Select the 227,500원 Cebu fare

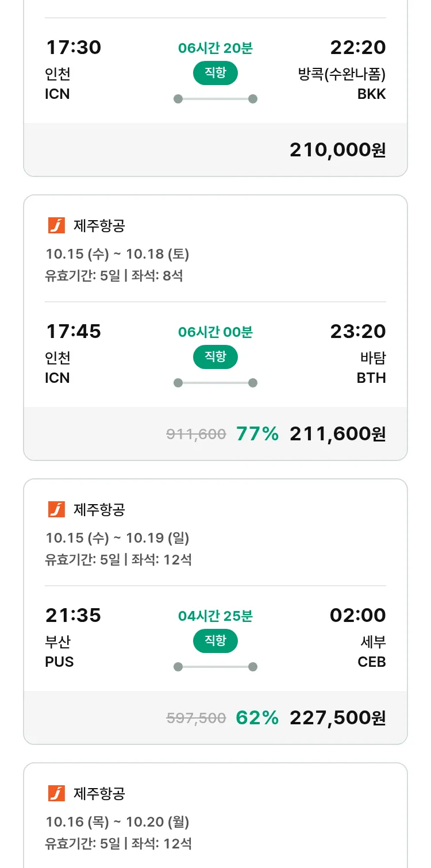click(x=337, y=718)
